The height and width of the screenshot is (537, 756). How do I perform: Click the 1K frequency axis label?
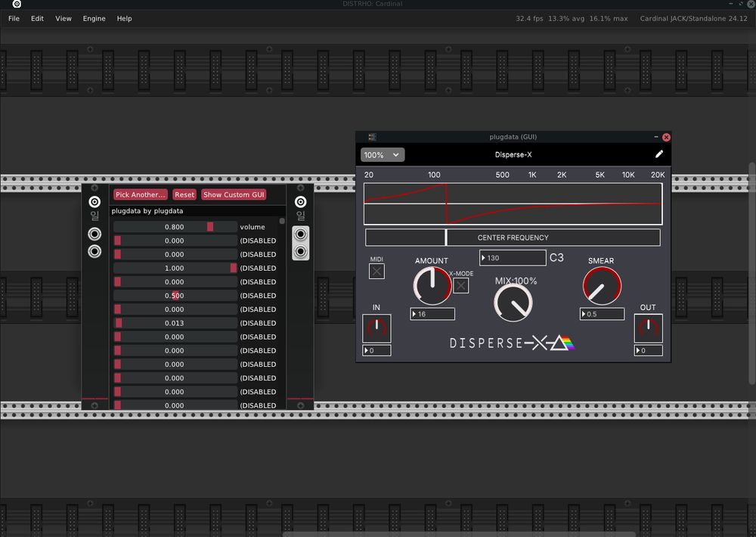[x=531, y=175]
